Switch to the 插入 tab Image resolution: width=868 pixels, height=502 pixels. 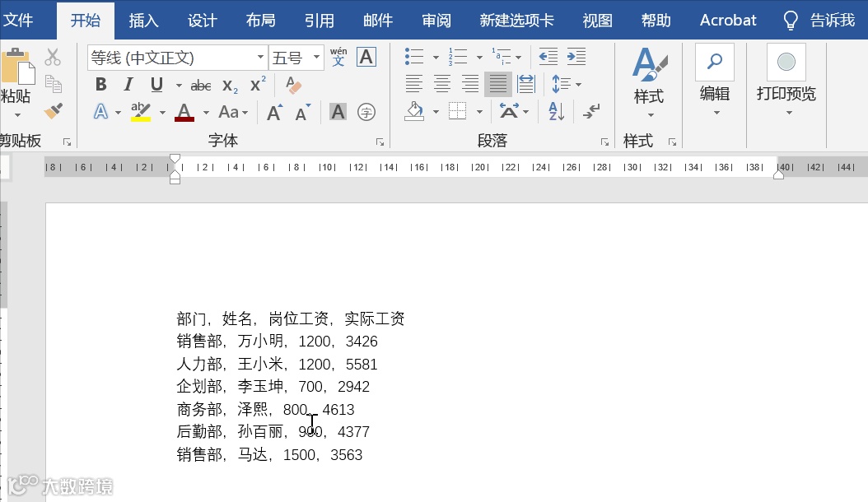tap(144, 21)
